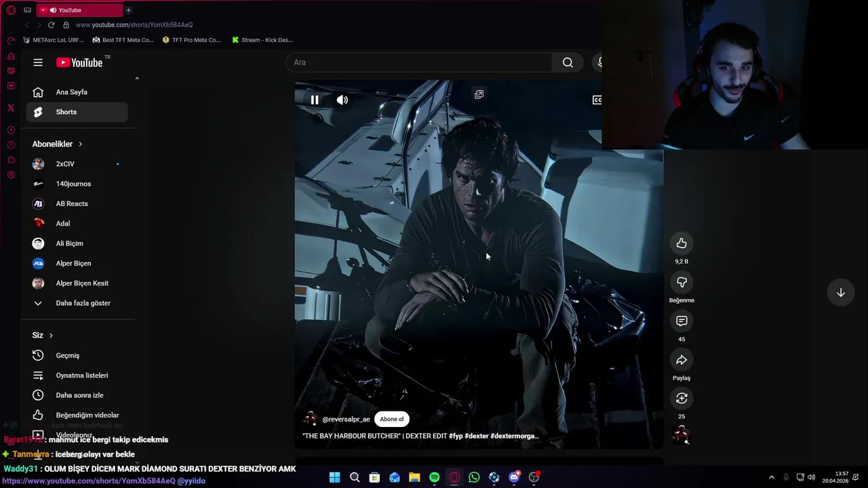Image resolution: width=868 pixels, height=488 pixels.
Task: Open Geçmiş watch history
Action: 77,355
